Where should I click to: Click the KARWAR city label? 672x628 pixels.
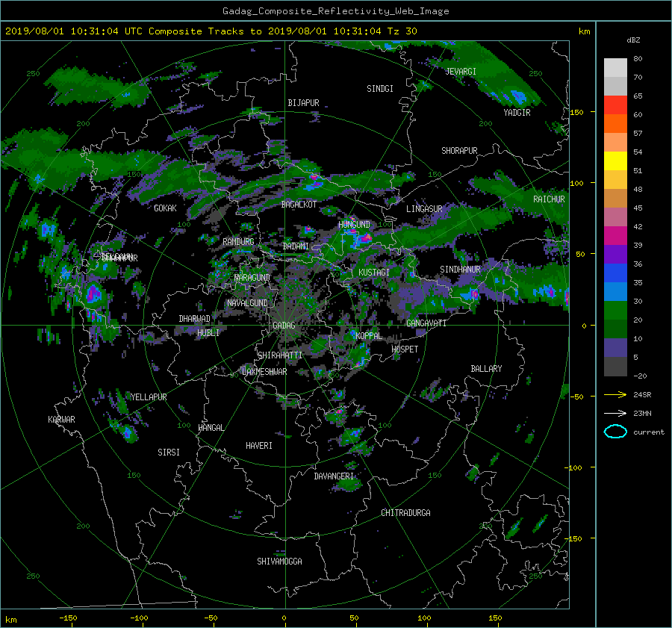click(x=61, y=419)
